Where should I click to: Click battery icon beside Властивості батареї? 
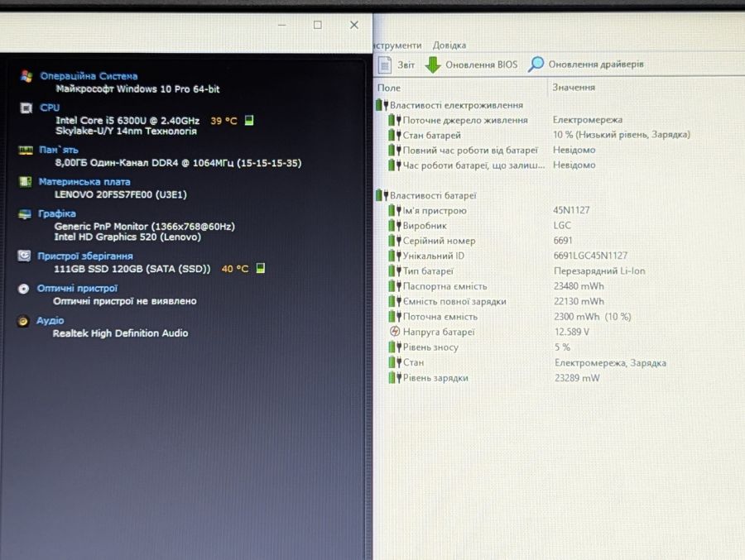382,195
